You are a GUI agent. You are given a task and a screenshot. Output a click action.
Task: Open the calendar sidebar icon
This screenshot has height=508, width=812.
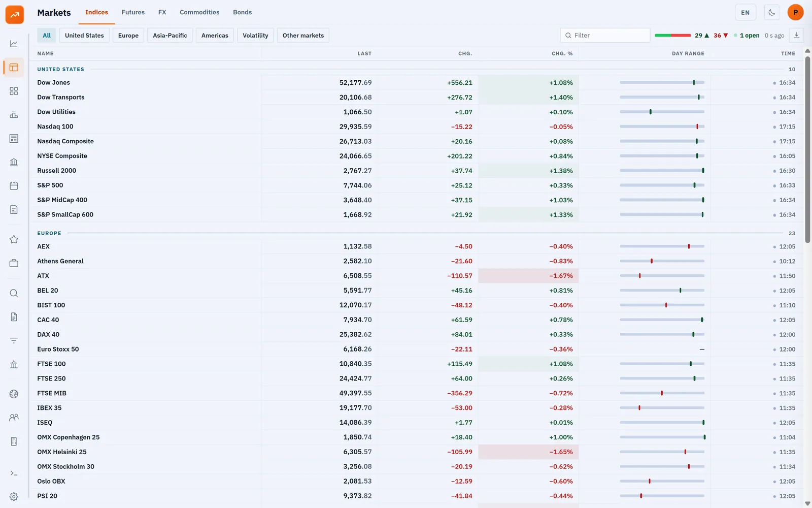click(x=14, y=186)
